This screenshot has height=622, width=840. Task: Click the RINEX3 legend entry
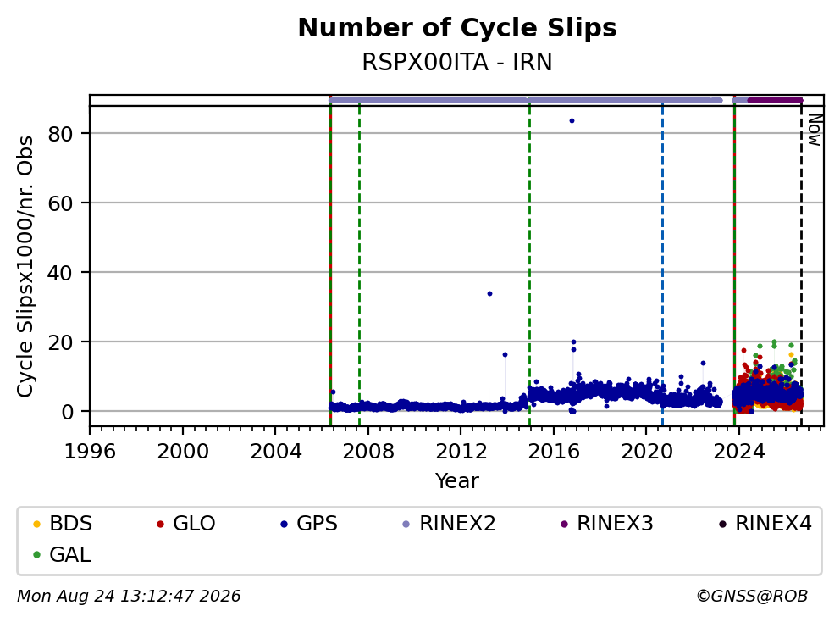607,524
